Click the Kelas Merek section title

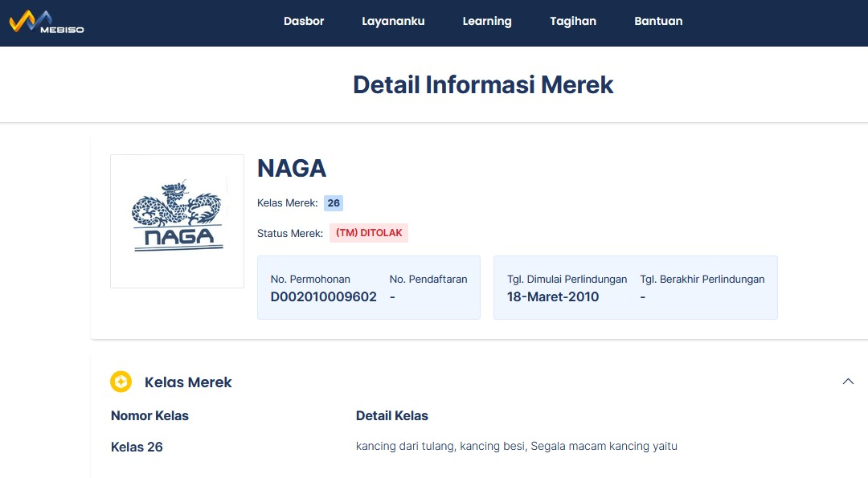(x=188, y=382)
